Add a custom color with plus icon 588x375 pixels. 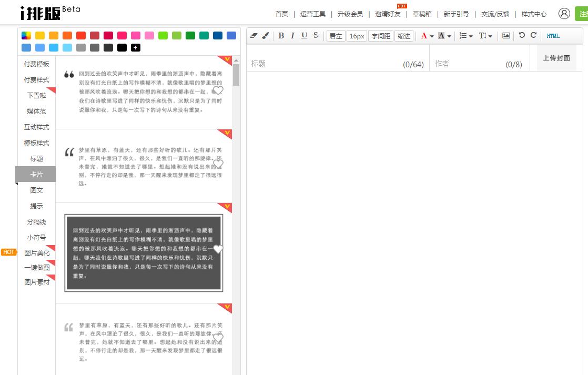pyautogui.click(x=136, y=48)
